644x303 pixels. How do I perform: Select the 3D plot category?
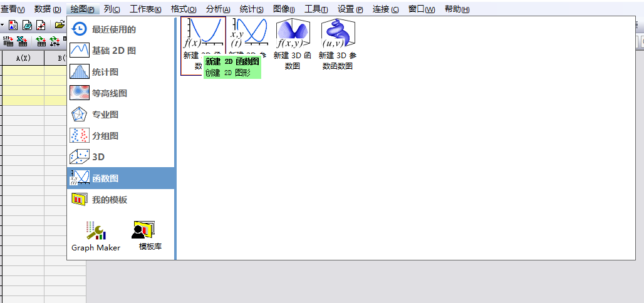coord(121,157)
